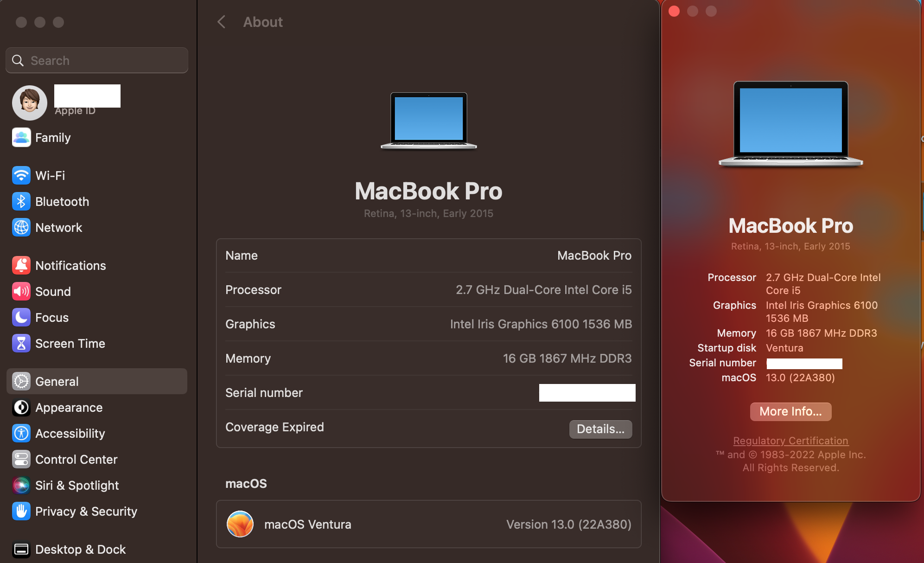This screenshot has height=563, width=924.
Task: Select Appearance label in sidebar
Action: [x=69, y=408]
